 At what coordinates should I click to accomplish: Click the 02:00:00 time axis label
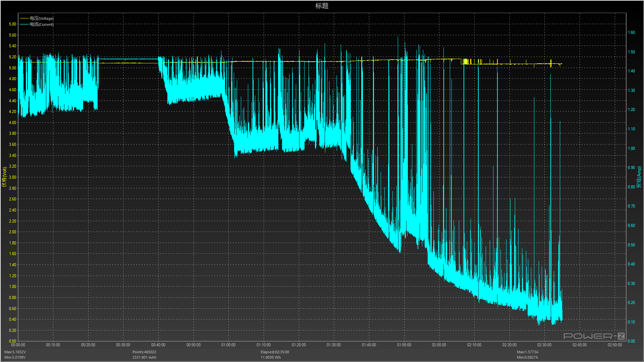point(439,345)
